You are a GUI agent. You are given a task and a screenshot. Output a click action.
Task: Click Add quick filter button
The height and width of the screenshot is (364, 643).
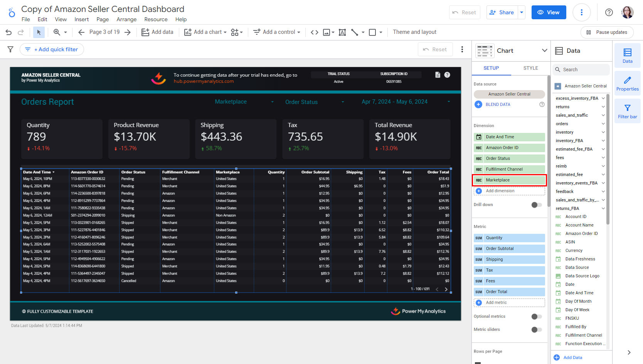tap(52, 49)
